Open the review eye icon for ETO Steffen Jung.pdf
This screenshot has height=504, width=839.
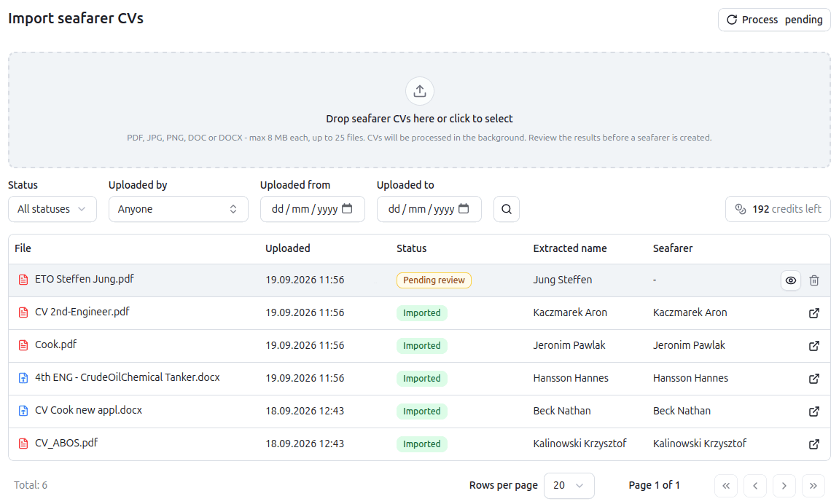[x=790, y=280]
